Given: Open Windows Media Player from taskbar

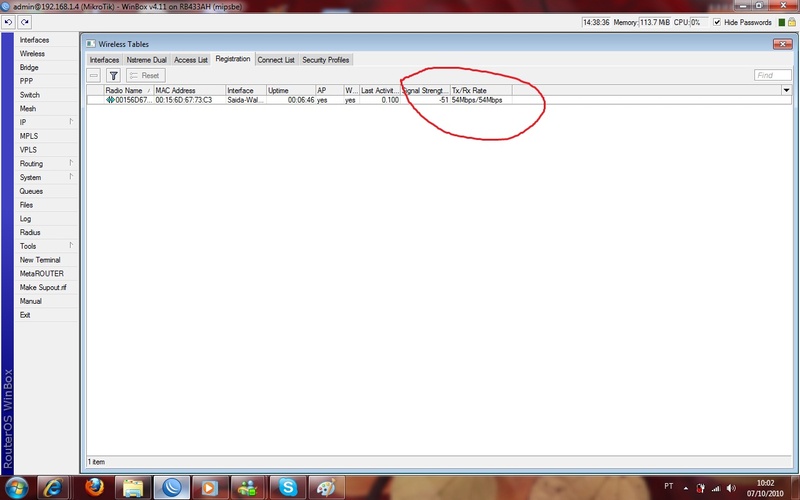Looking at the screenshot, I should tap(209, 488).
